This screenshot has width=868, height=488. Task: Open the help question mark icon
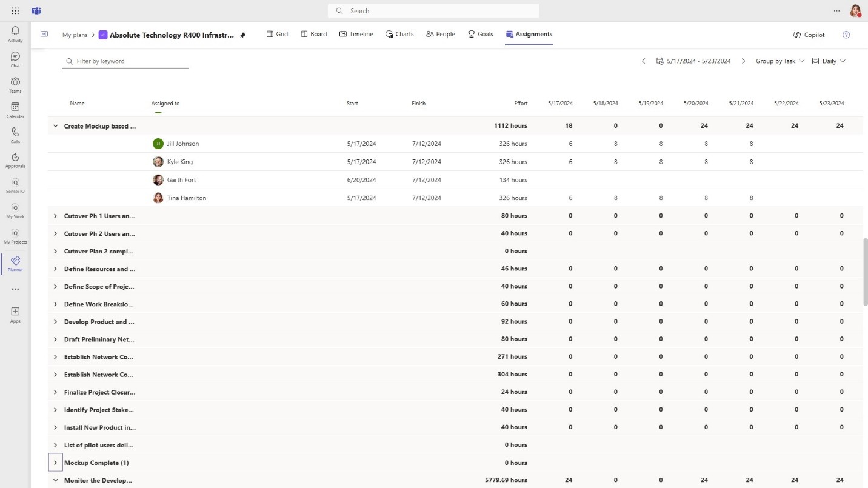click(x=846, y=35)
